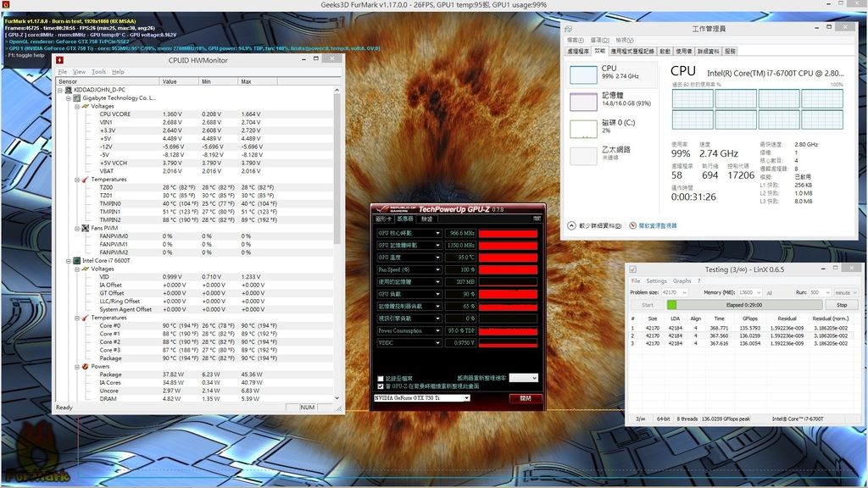Screen dimensions: 868x488
Task: Click the circular fewer-details arrow icon in Task Manager
Action: (x=572, y=225)
